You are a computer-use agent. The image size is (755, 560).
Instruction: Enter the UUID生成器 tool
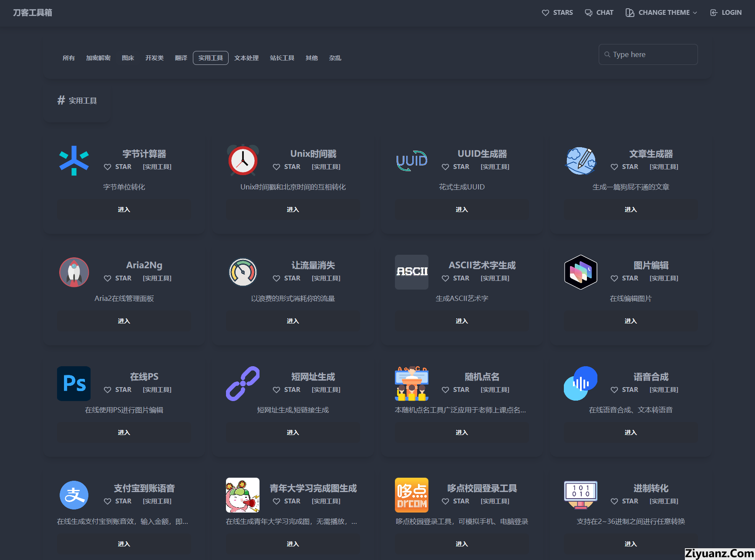tap(462, 209)
